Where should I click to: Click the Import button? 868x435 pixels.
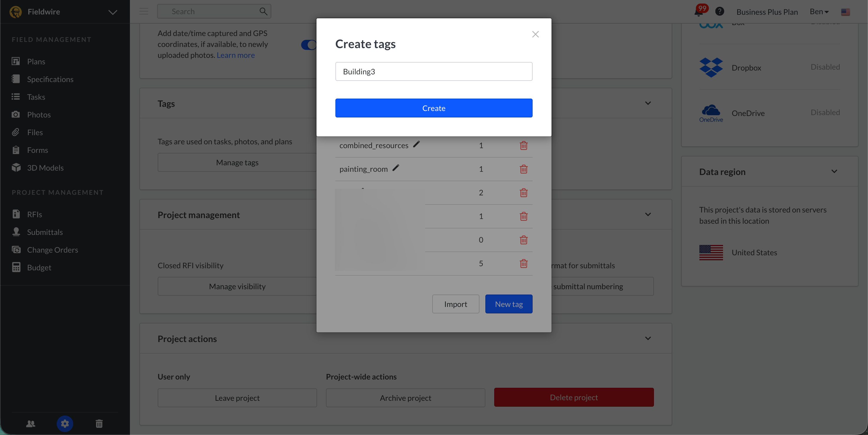point(456,304)
